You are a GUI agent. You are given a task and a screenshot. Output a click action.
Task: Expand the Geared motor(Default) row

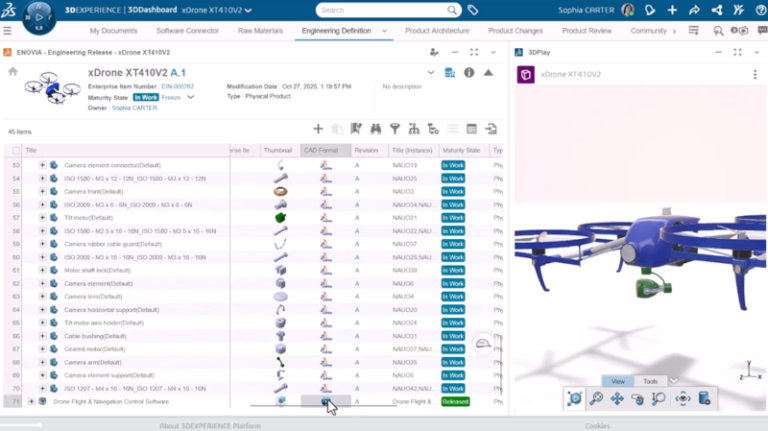pos(43,349)
